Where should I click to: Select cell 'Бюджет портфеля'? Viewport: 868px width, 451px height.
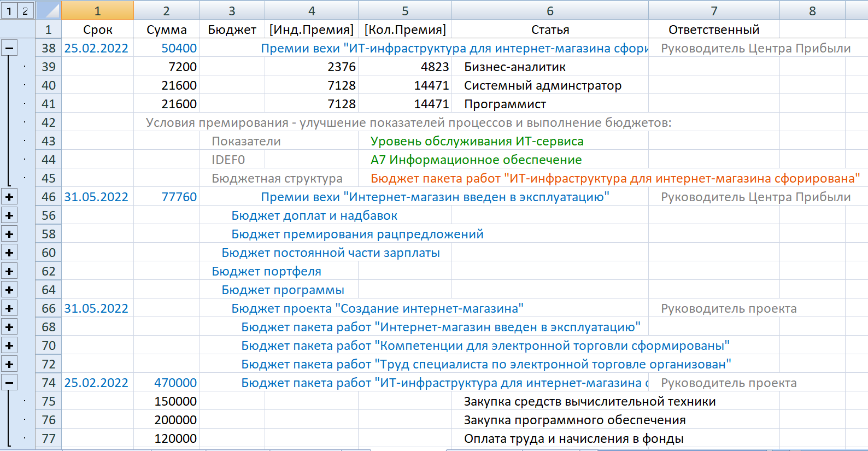(x=267, y=271)
